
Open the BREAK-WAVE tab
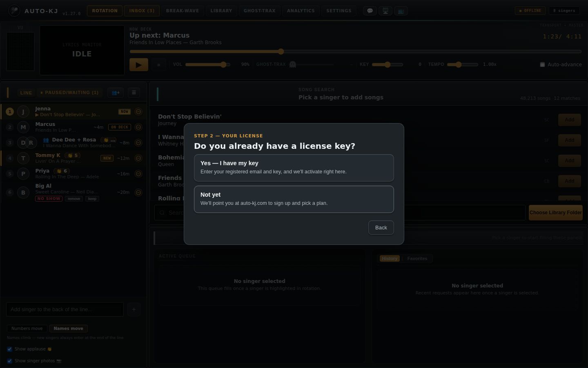tap(183, 11)
